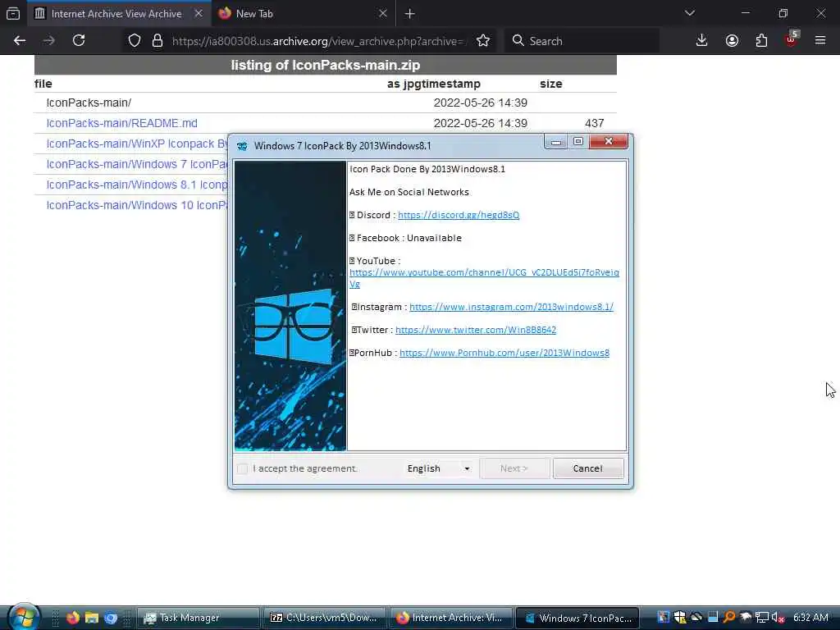Viewport: 840px width, 630px height.
Task: Switch to Windows 7 IconPack taskbar button
Action: click(577, 618)
